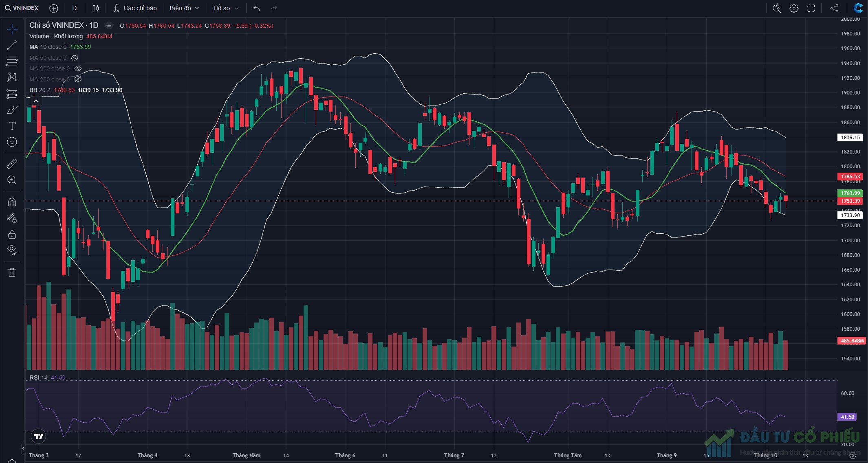Select the ruler measure tool
The height and width of the screenshot is (463, 868).
point(12,164)
